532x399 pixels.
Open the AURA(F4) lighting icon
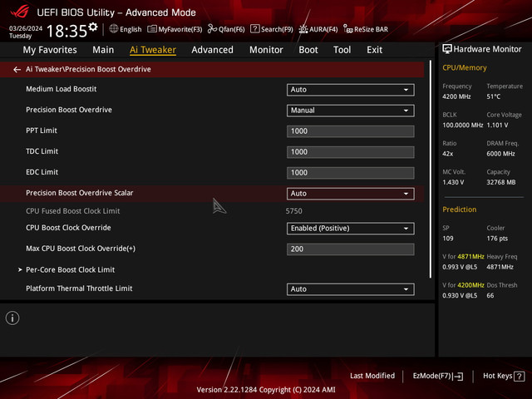click(303, 29)
